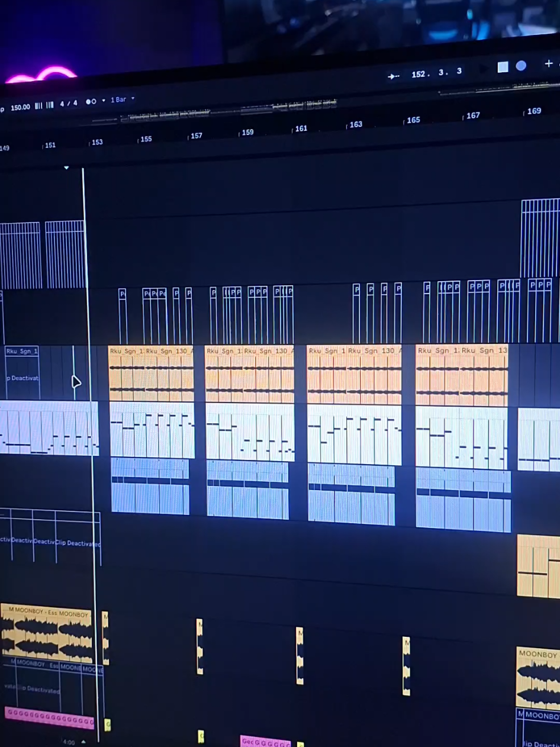Click the plus icon beside Record
This screenshot has width=560, height=747.
click(x=549, y=63)
